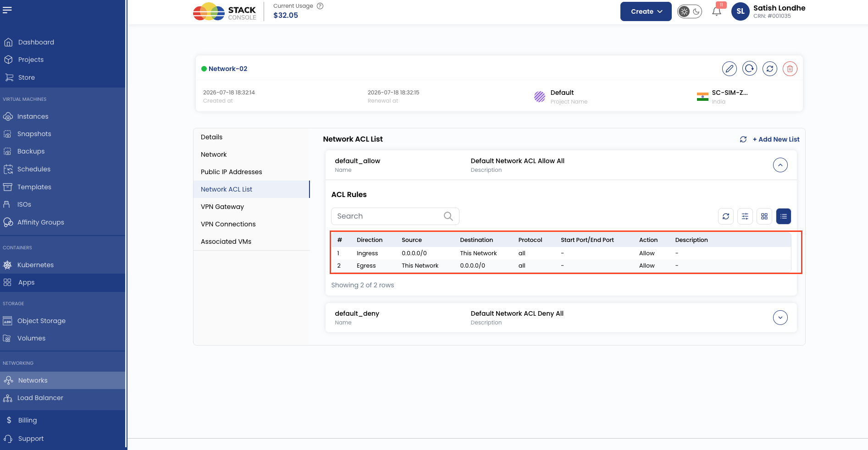Image resolution: width=868 pixels, height=450 pixels.
Task: Click the Egress rule row
Action: tap(561, 266)
